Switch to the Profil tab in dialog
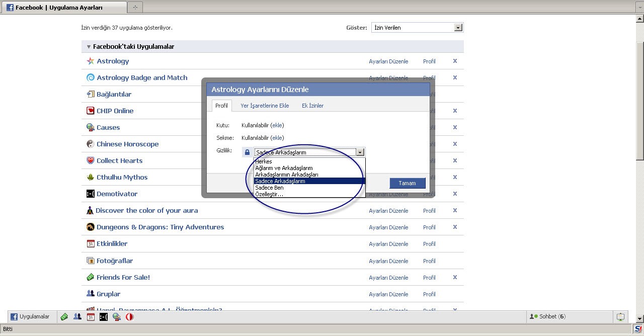The width and height of the screenshot is (644, 336). (x=222, y=106)
